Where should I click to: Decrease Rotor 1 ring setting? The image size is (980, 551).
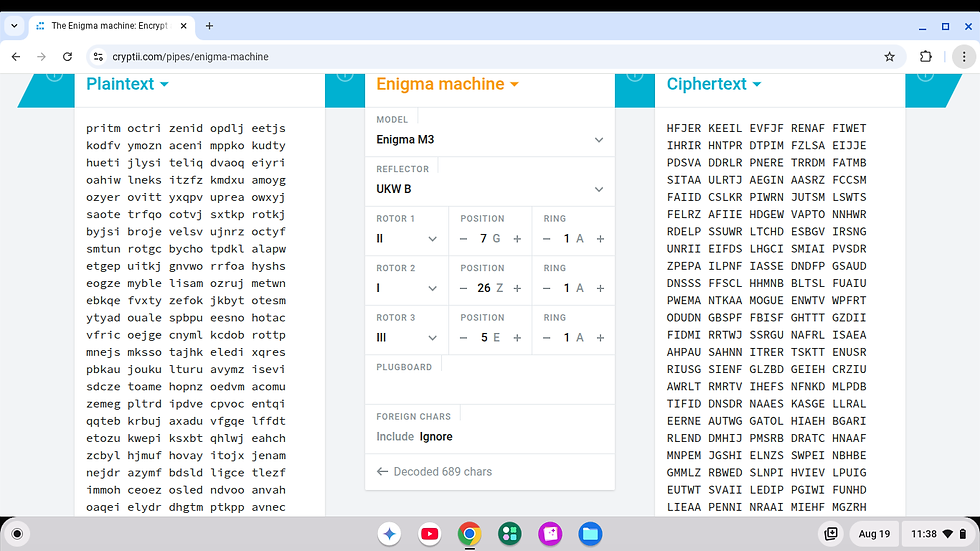546,239
